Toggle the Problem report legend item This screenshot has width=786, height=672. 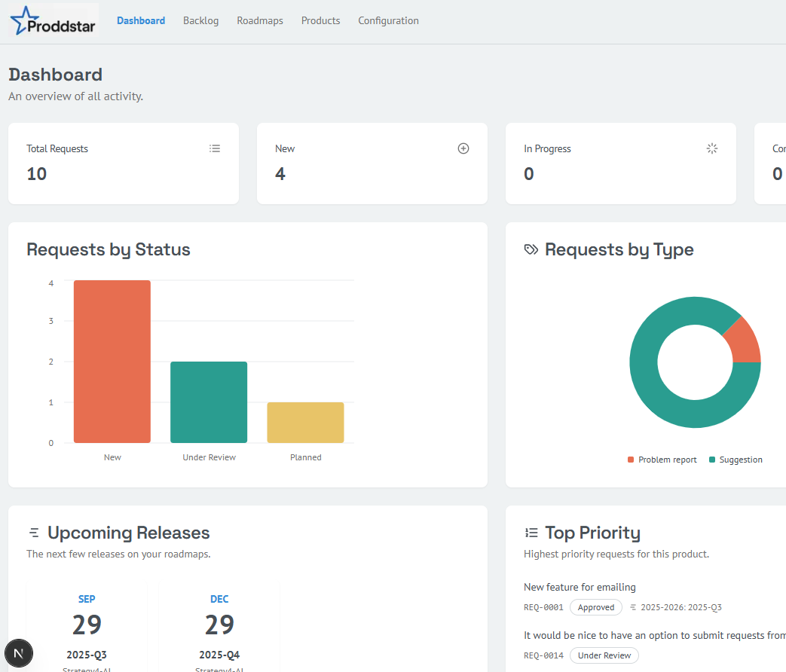coord(662,460)
